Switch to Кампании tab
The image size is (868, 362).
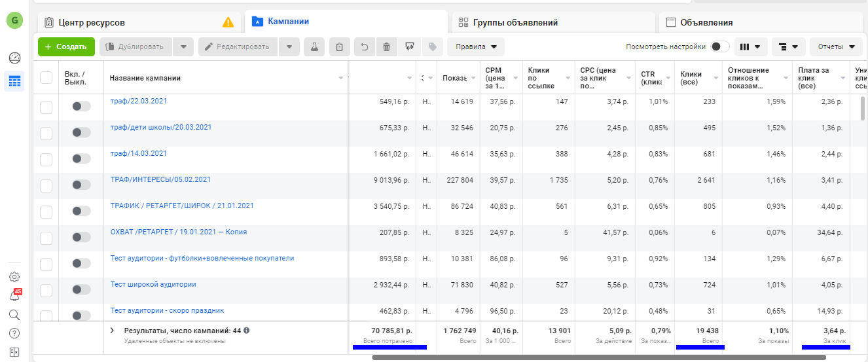click(x=346, y=22)
